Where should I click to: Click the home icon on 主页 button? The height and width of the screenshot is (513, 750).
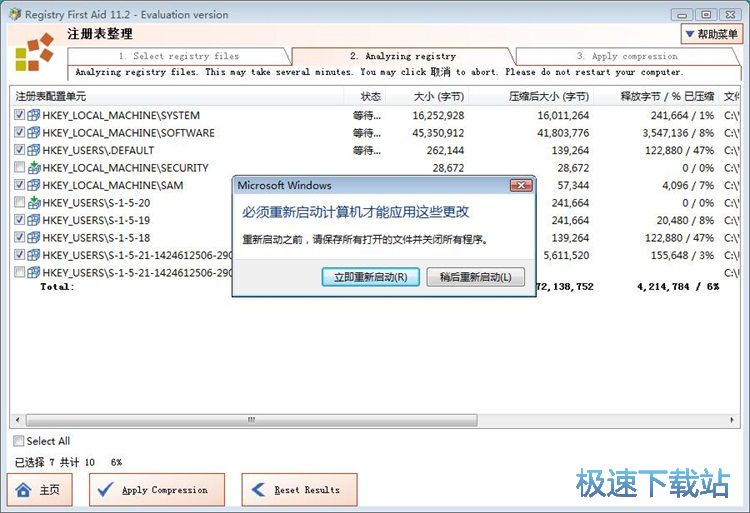coord(23,490)
